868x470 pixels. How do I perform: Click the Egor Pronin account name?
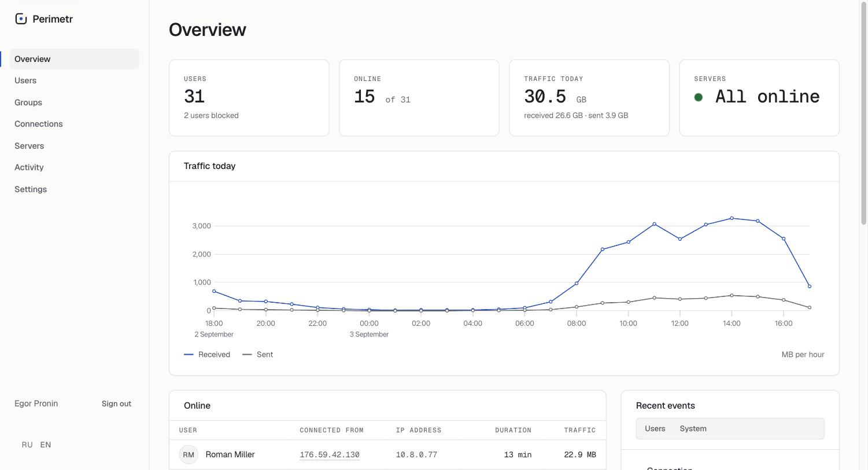pyautogui.click(x=36, y=403)
